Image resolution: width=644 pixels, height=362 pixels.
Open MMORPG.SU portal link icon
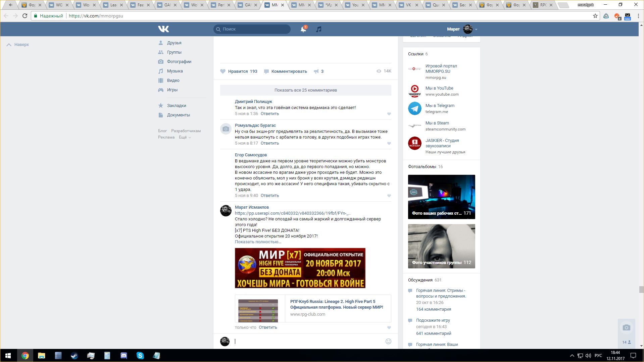click(415, 69)
